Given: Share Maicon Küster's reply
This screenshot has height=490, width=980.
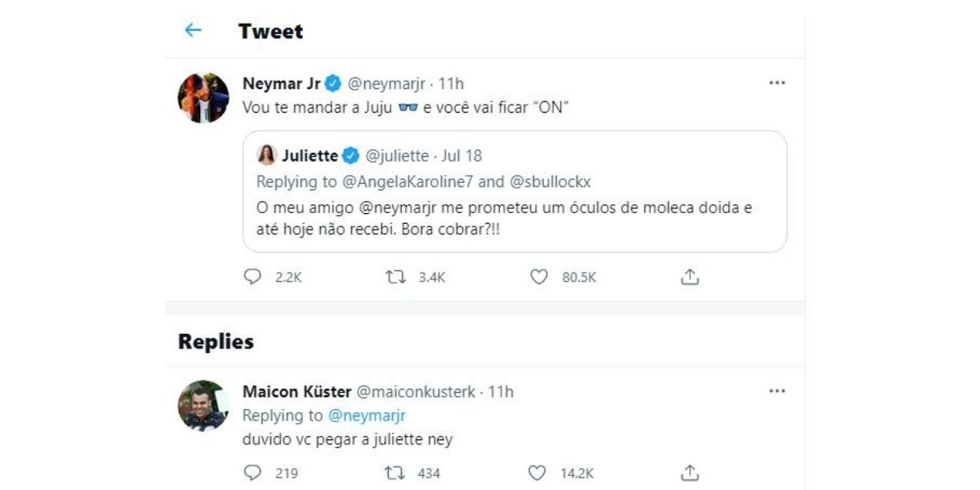Looking at the screenshot, I should (x=690, y=473).
